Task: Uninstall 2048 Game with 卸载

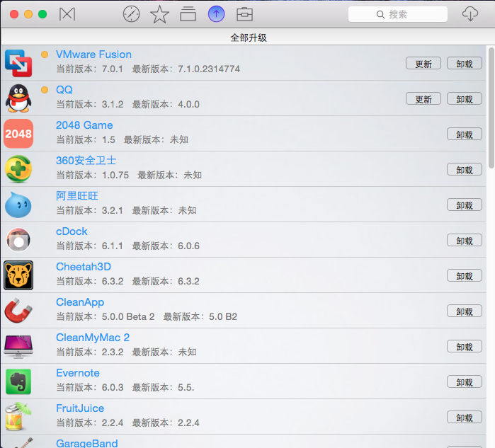Action: [465, 134]
